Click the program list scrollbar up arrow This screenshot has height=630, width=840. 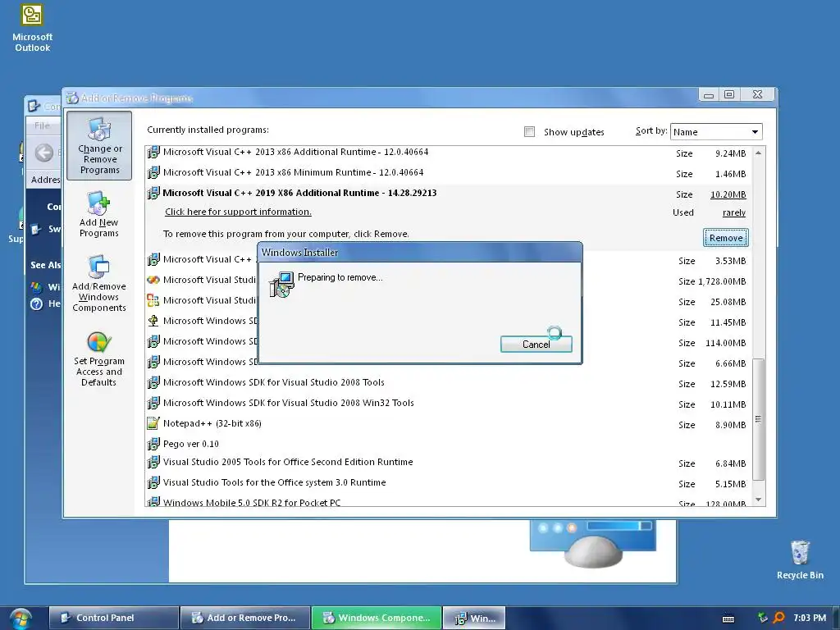point(759,153)
